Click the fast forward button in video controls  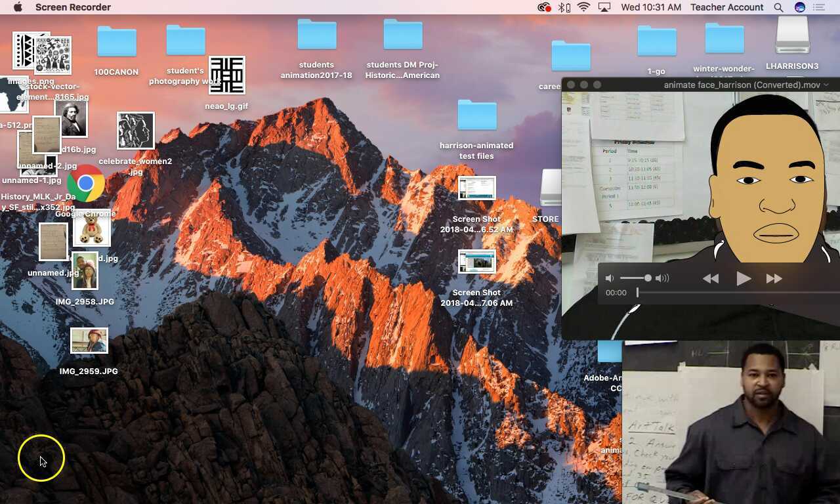tap(774, 278)
